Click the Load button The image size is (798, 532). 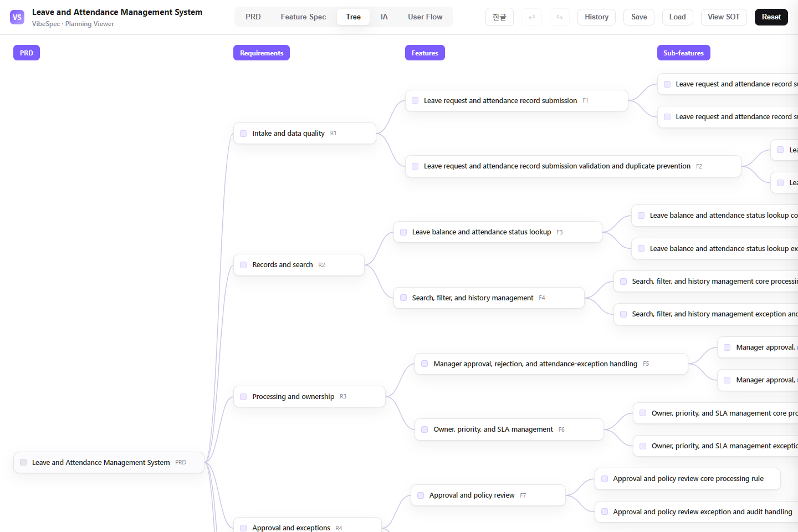coord(677,17)
